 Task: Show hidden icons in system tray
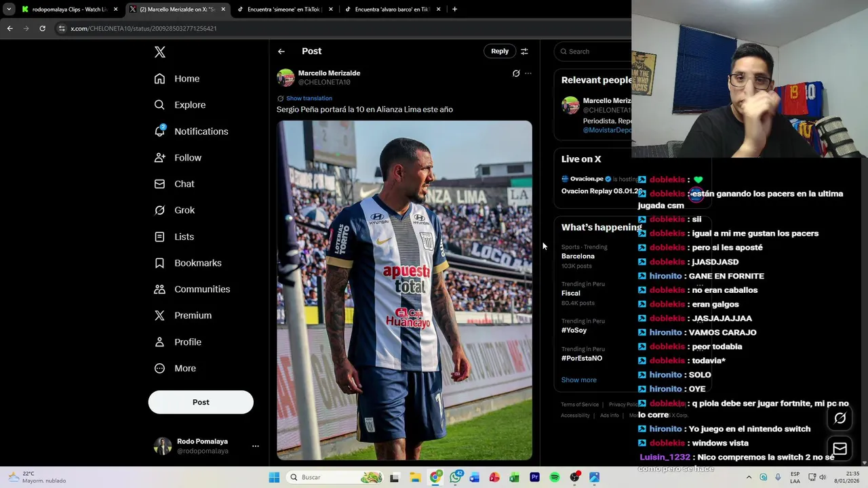(749, 477)
